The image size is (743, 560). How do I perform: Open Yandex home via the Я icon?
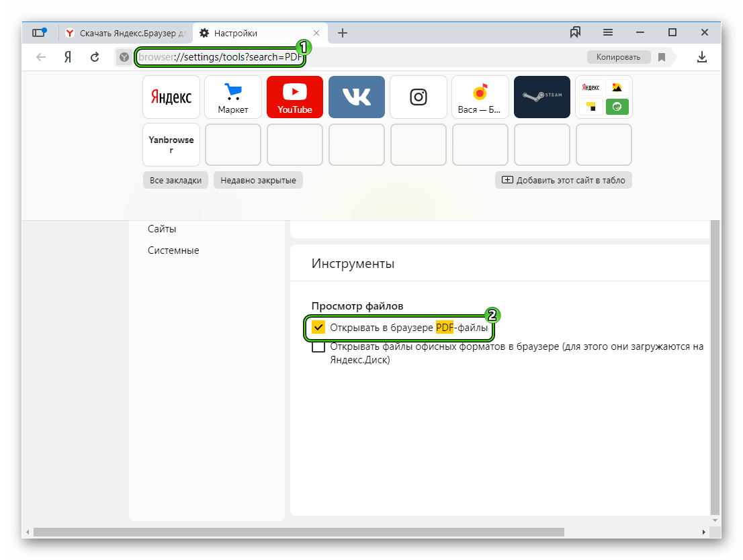pos(68,57)
